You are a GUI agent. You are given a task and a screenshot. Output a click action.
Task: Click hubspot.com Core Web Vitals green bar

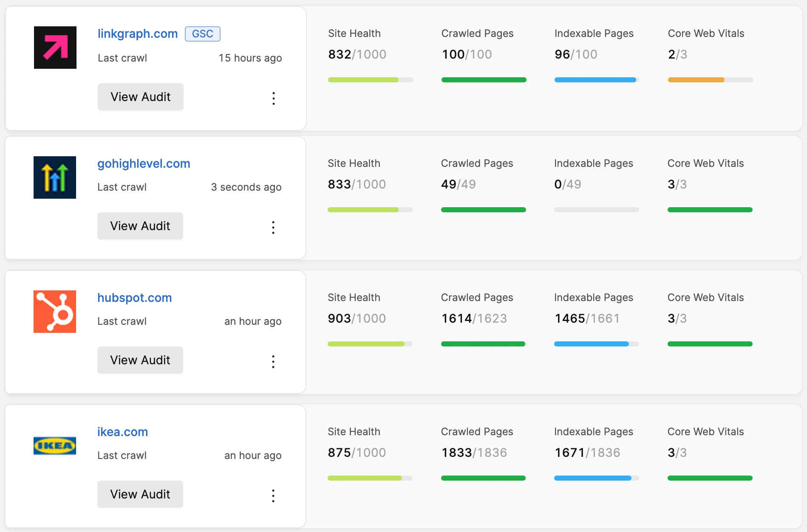click(710, 344)
